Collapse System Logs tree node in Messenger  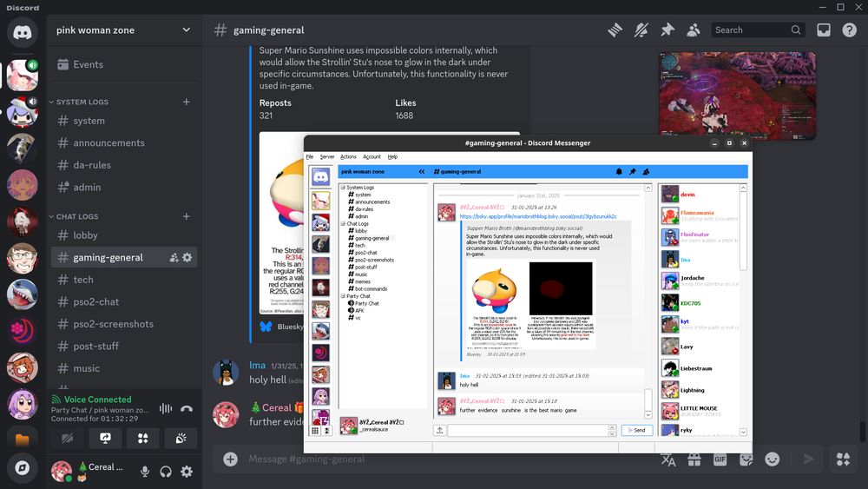click(343, 188)
